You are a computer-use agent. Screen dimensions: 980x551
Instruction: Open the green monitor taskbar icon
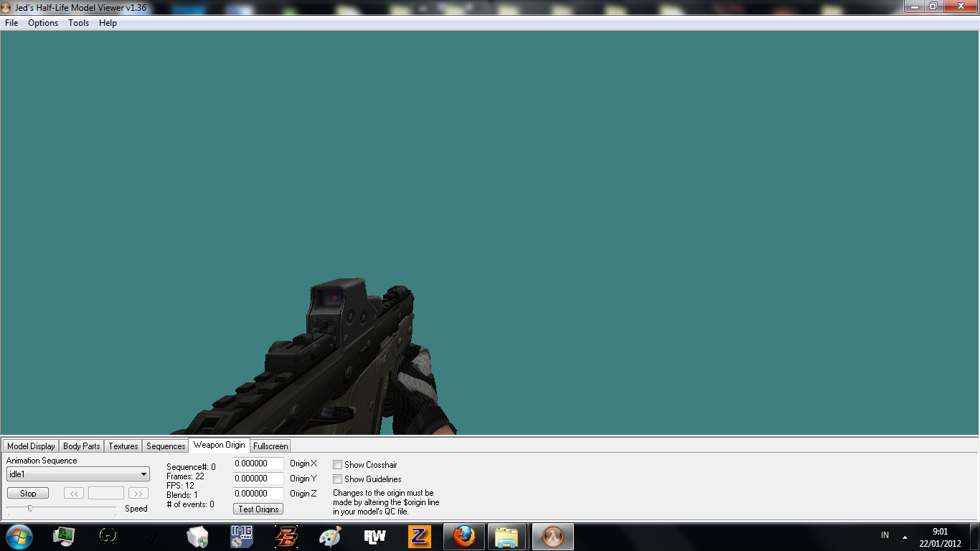pos(65,537)
